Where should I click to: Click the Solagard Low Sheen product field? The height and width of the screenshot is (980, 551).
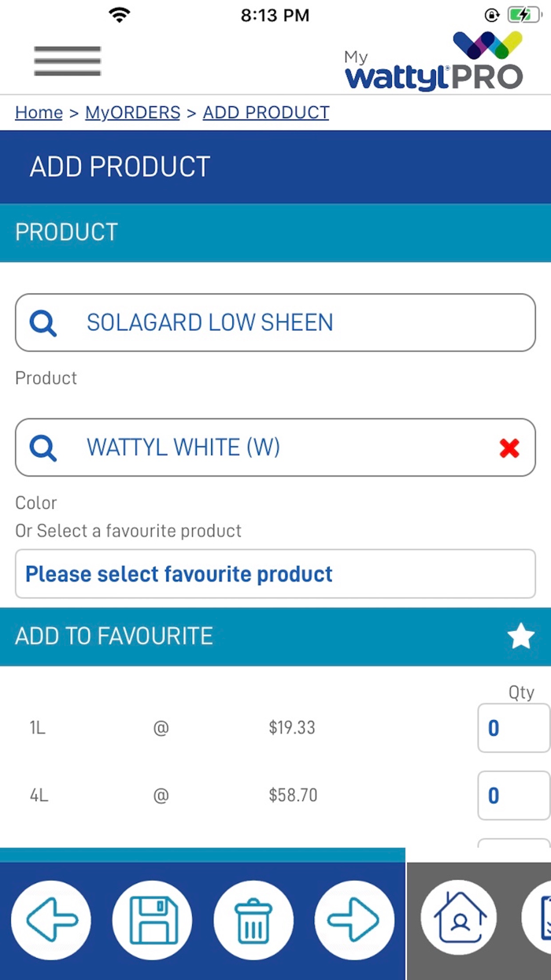coord(275,323)
